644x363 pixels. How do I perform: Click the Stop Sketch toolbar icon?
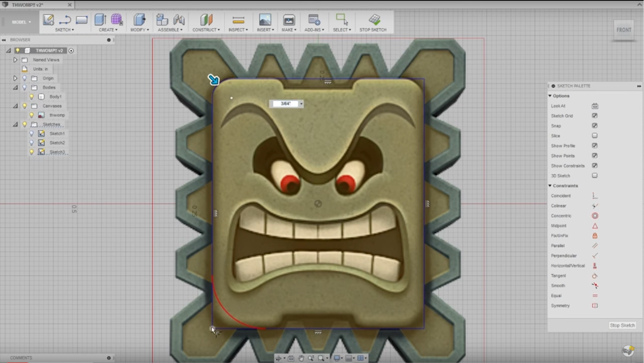coord(374,20)
